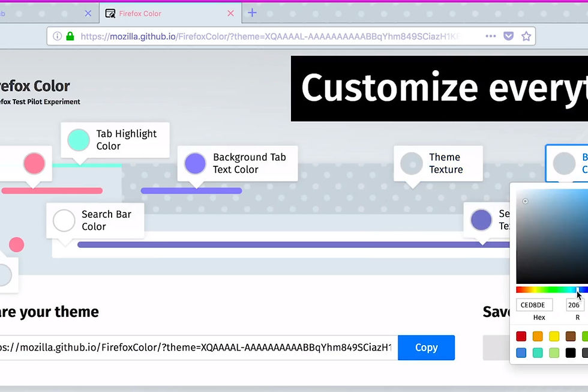
Task: Switch to the leftmost browser tab
Action: tap(36, 13)
